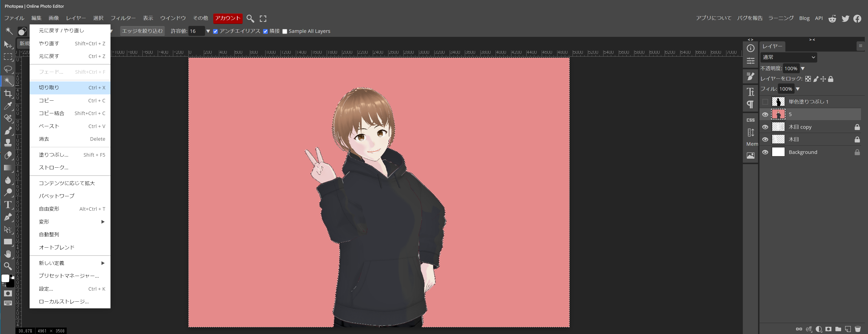The image size is (868, 334).
Task: Toggle the Sample All Layers checkbox
Action: [x=285, y=31]
